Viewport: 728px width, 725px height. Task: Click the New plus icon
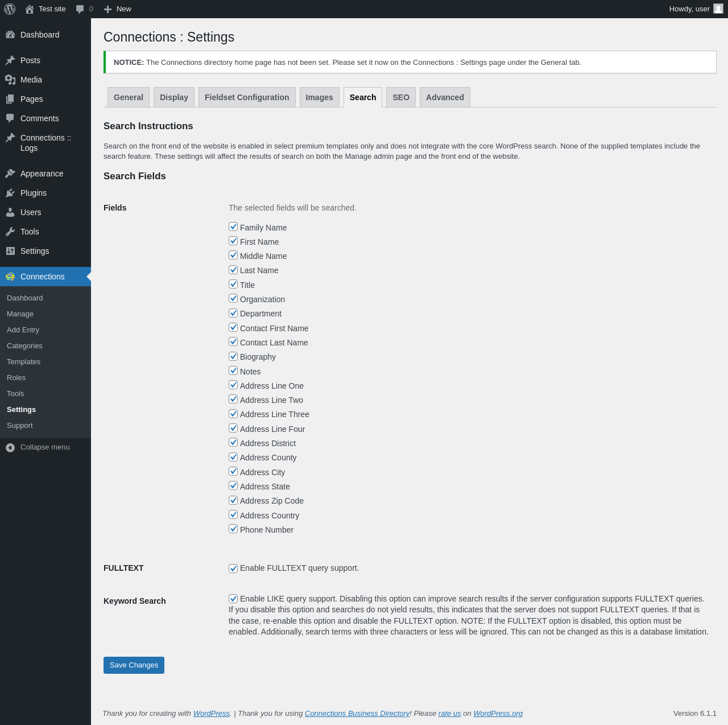(x=107, y=9)
